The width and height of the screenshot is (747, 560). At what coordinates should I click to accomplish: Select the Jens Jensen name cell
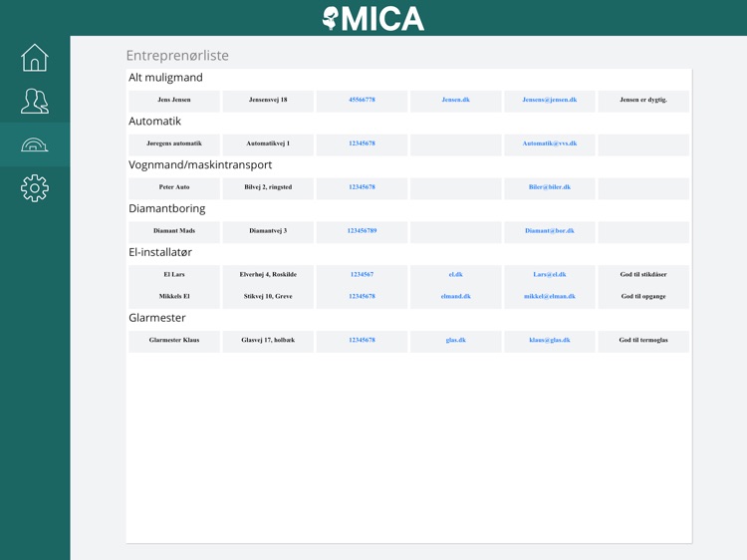click(174, 101)
